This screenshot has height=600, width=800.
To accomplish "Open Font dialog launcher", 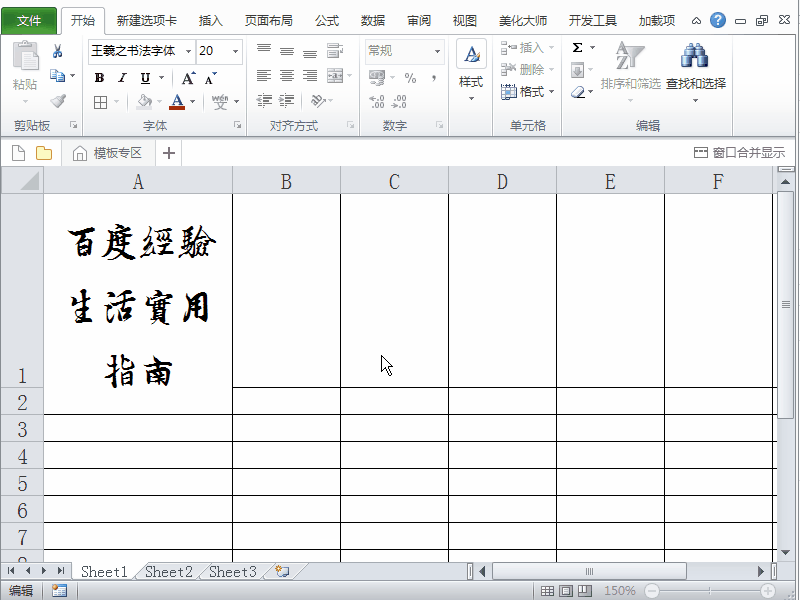I will tap(238, 125).
